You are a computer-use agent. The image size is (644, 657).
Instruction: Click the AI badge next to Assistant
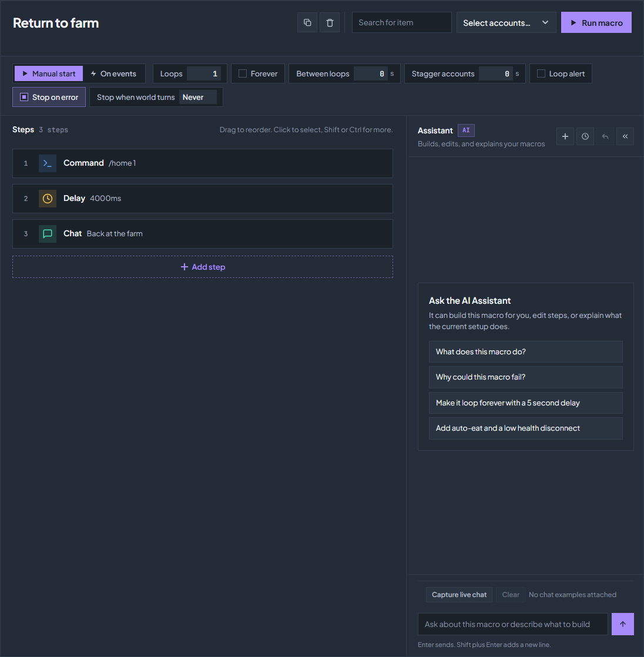coord(466,130)
